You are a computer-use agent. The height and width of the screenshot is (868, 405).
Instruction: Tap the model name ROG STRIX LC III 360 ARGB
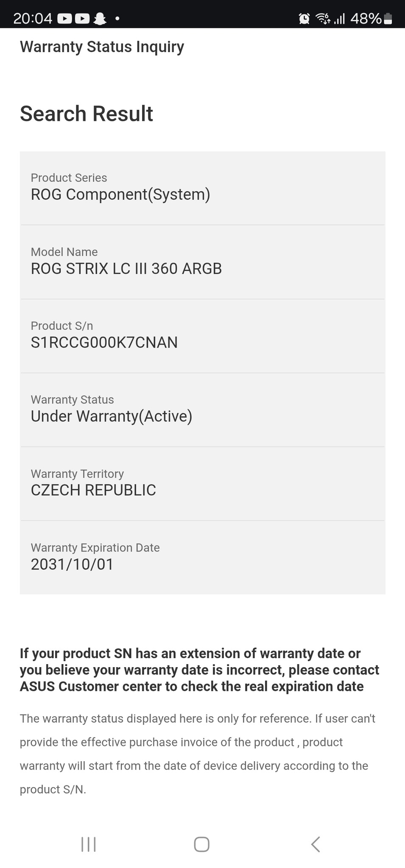coord(126,269)
